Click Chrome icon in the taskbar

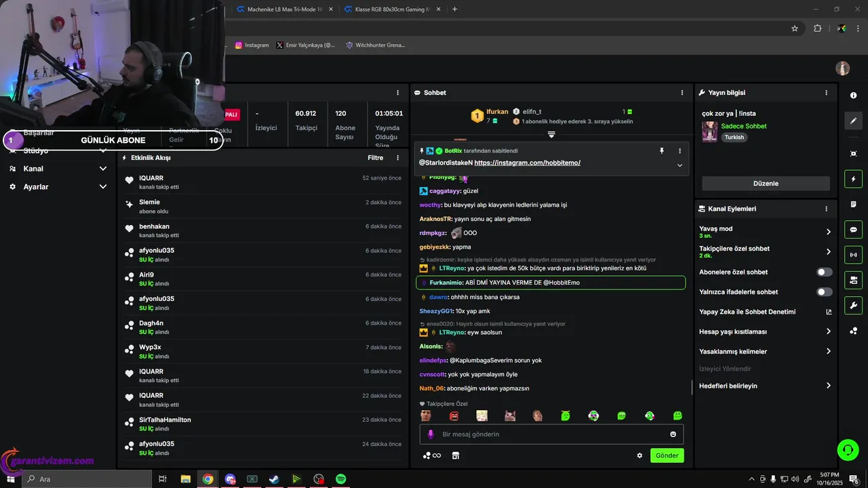tap(208, 479)
